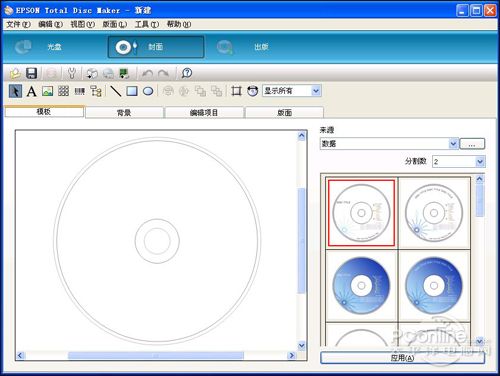The image size is (500, 376).
Task: Select the text tool labeled A
Action: click(32, 91)
